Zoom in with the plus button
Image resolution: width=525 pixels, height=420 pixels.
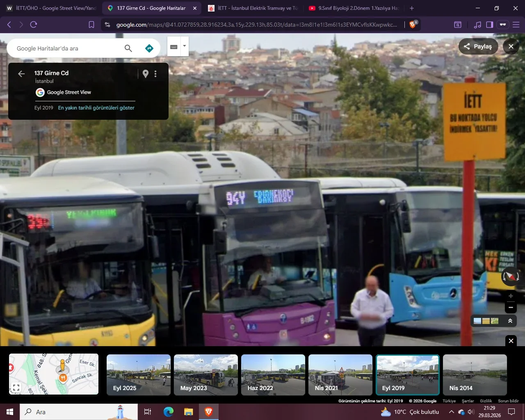coord(511,296)
